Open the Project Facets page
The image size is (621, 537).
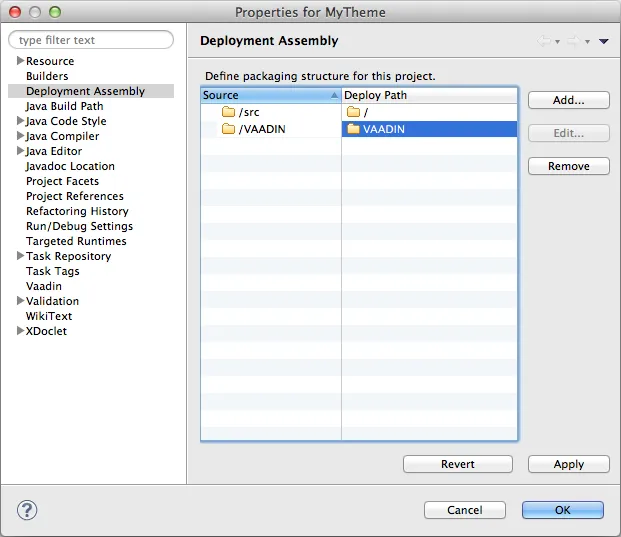click(x=63, y=181)
